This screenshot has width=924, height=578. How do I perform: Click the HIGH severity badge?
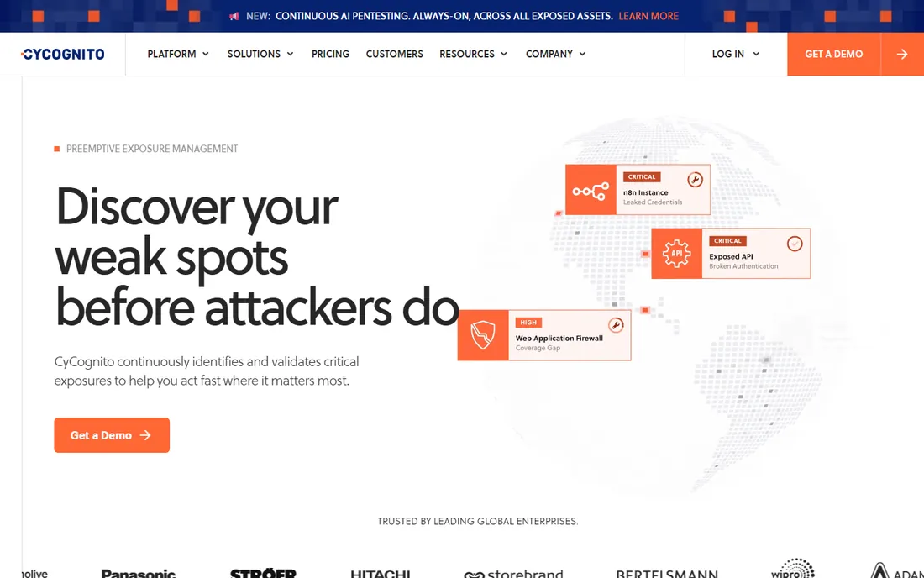pos(528,323)
